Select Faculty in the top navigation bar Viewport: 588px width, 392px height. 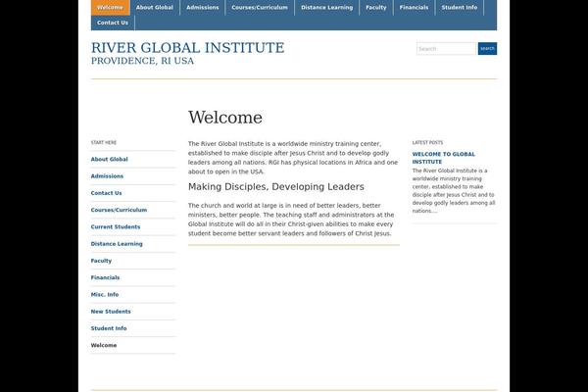(376, 8)
